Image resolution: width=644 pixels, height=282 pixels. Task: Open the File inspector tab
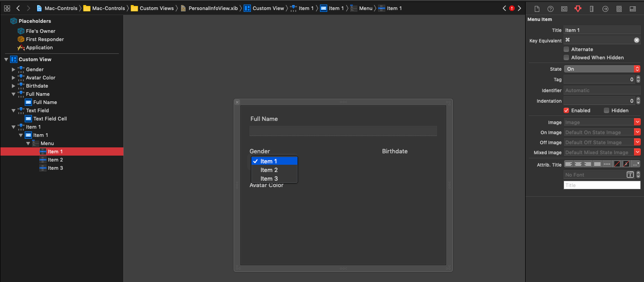pos(537,9)
